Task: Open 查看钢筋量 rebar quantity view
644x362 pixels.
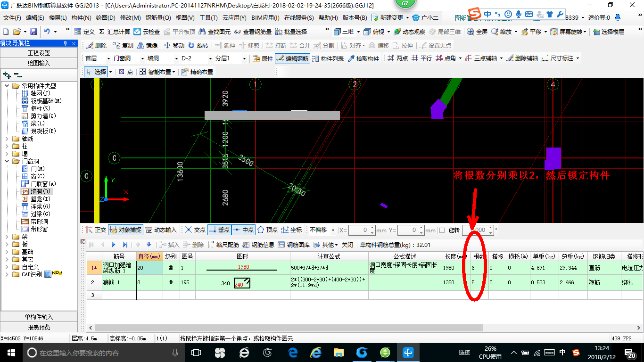Action: coord(253,32)
